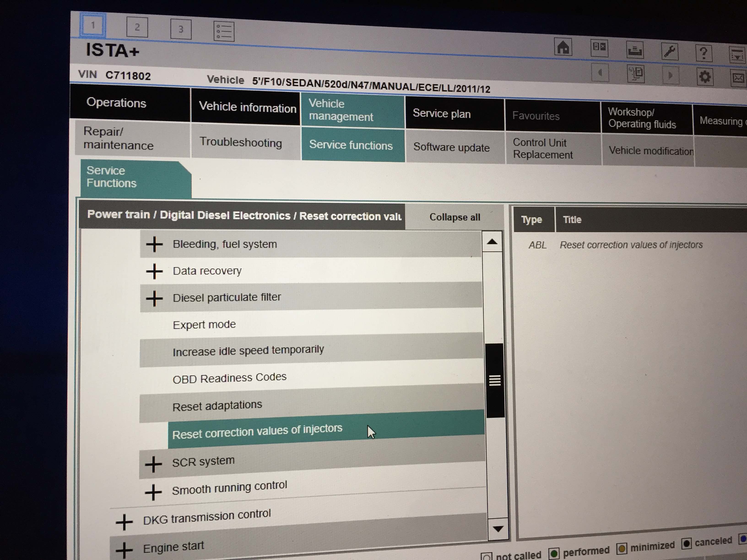Open the wrench tools icon
The height and width of the screenshot is (560, 747).
pos(670,51)
